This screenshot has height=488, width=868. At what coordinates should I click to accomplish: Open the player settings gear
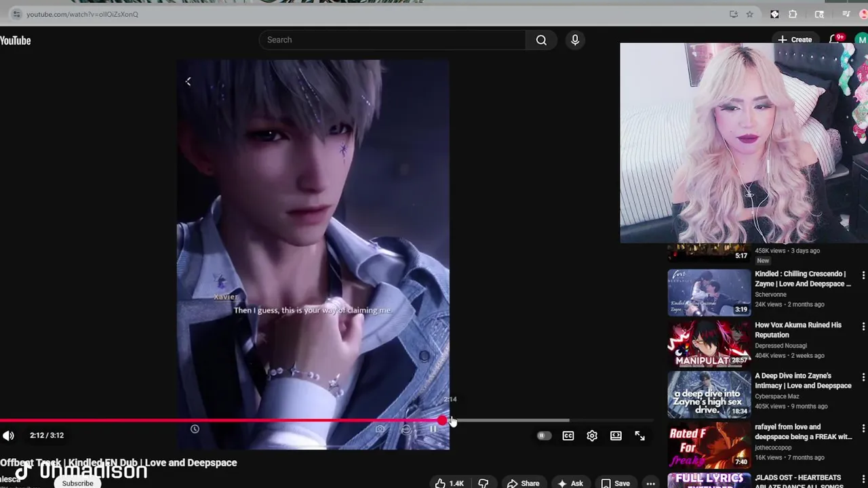point(592,436)
